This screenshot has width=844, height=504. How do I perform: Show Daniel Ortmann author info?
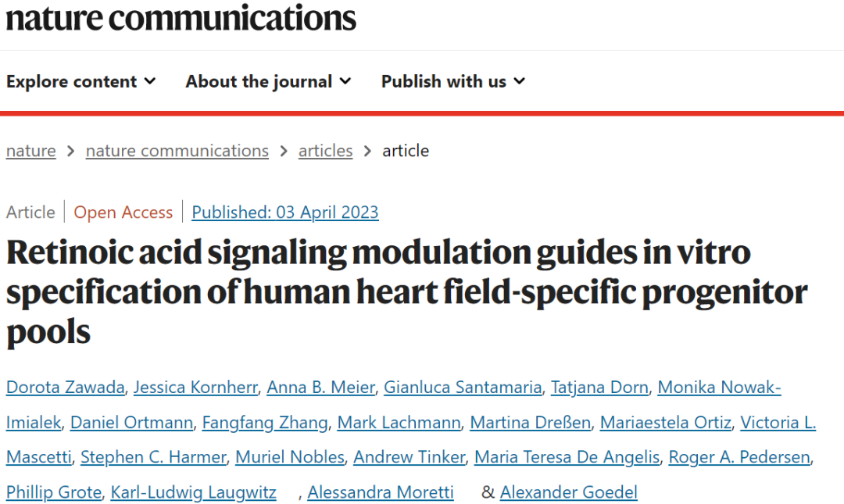click(131, 423)
